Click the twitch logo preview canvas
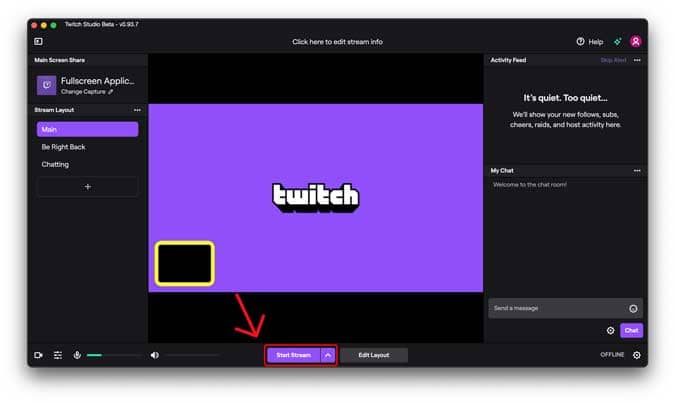 [316, 197]
